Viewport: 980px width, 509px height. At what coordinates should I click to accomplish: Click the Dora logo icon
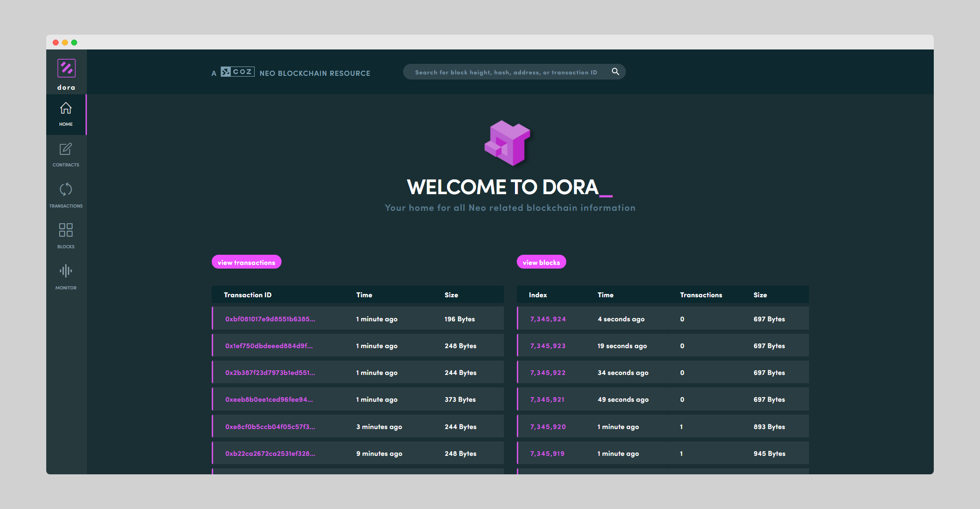click(x=66, y=68)
